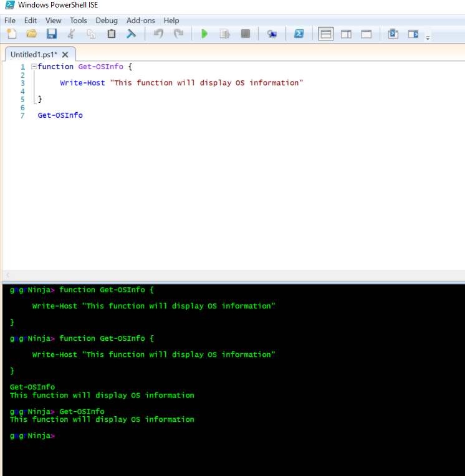Viewport: 465px width, 476px height.
Task: Close the Untitled1.ps1 tab
Action: [x=65, y=54]
